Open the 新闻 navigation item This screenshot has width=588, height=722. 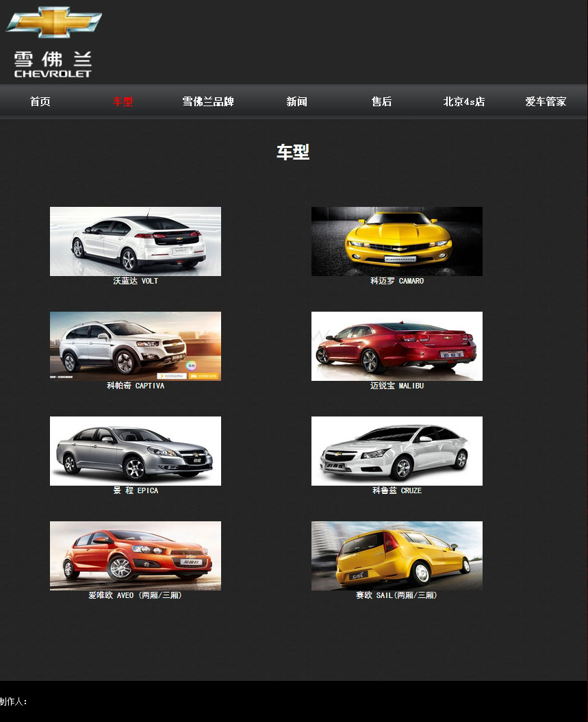[297, 101]
